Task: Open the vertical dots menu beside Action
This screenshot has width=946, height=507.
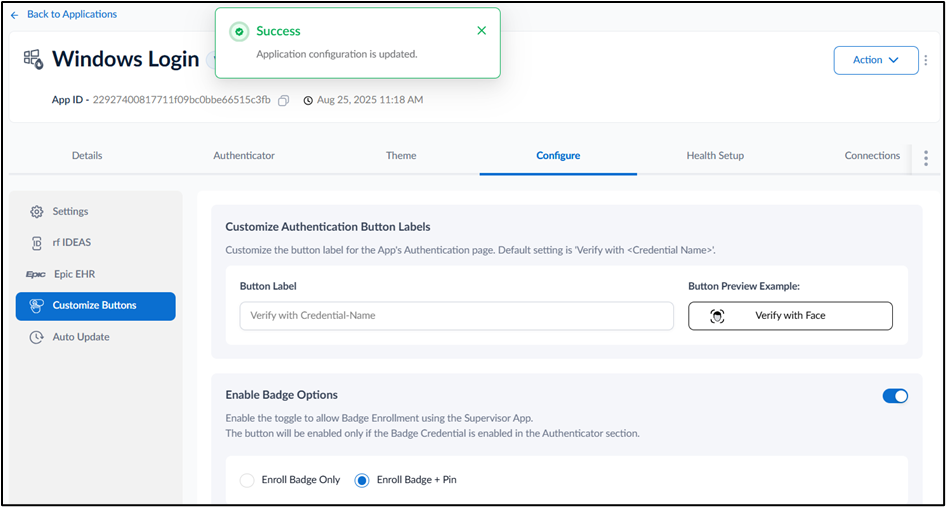Action: pyautogui.click(x=926, y=60)
